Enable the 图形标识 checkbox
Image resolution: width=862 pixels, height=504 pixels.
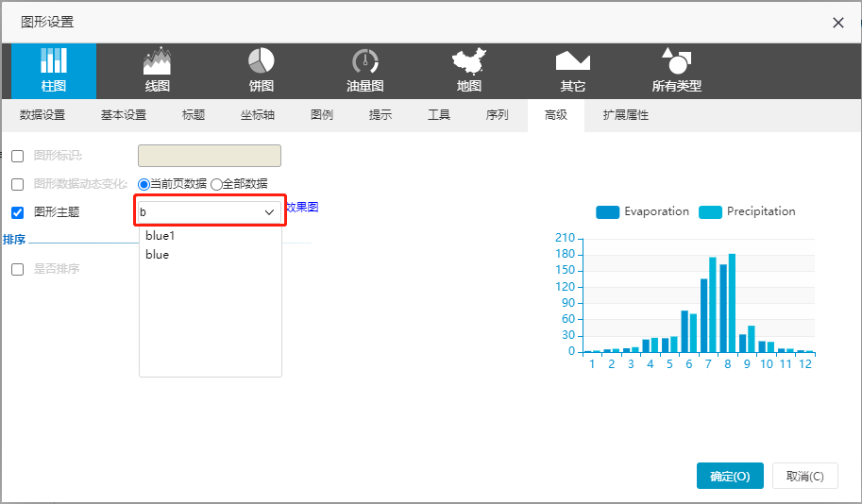click(18, 156)
